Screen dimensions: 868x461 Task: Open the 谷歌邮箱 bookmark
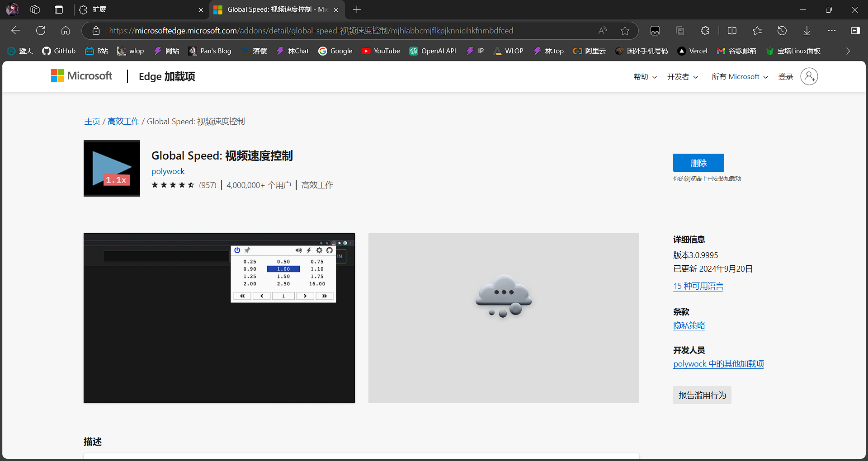736,51
